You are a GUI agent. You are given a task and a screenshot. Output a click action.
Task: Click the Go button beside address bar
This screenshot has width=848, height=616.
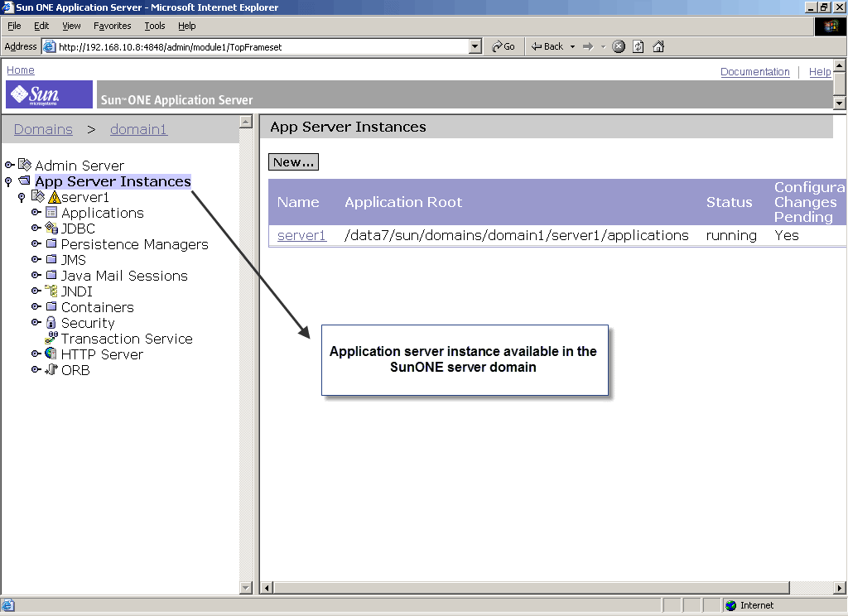click(503, 46)
